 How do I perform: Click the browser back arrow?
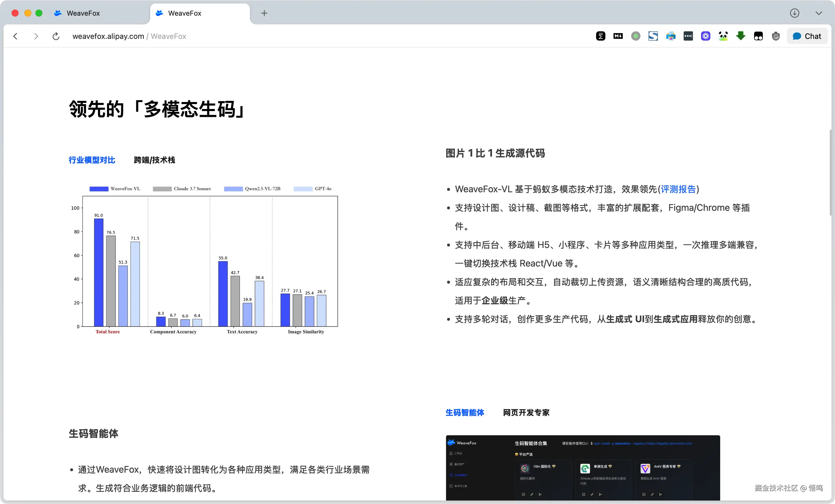click(15, 36)
